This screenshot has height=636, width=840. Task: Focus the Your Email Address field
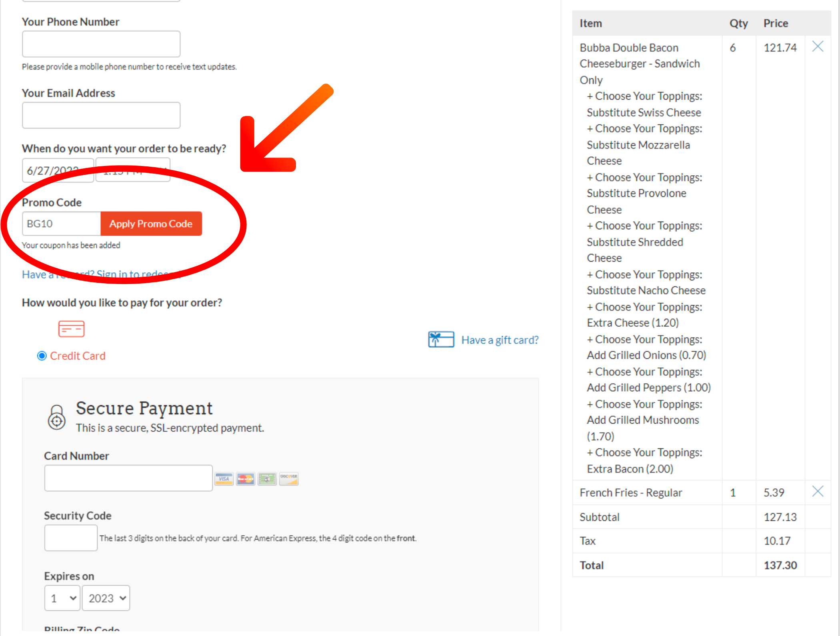coord(101,115)
